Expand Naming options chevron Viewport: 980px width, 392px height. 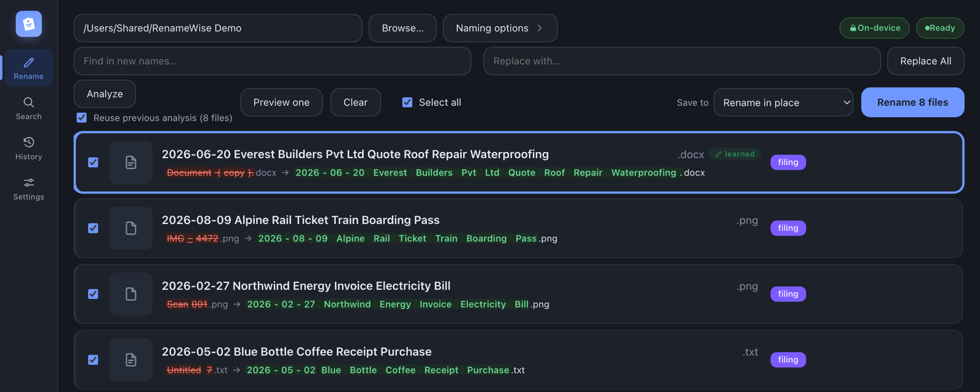coord(540,28)
